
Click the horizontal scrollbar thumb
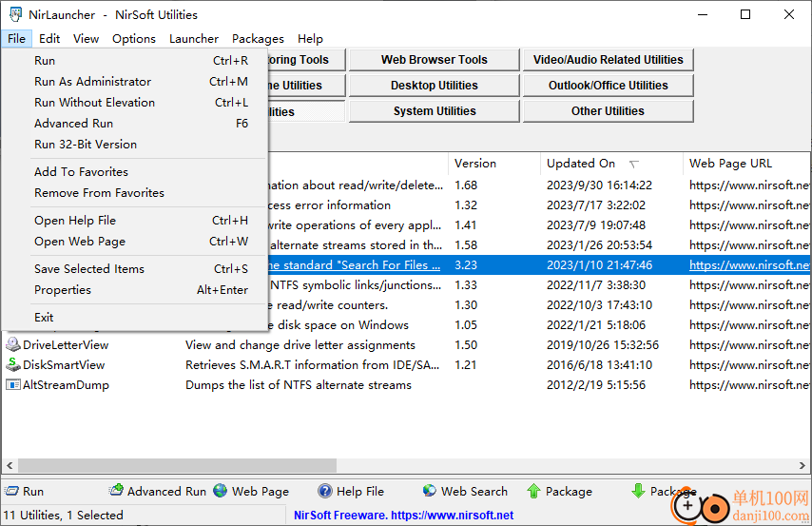click(x=177, y=465)
